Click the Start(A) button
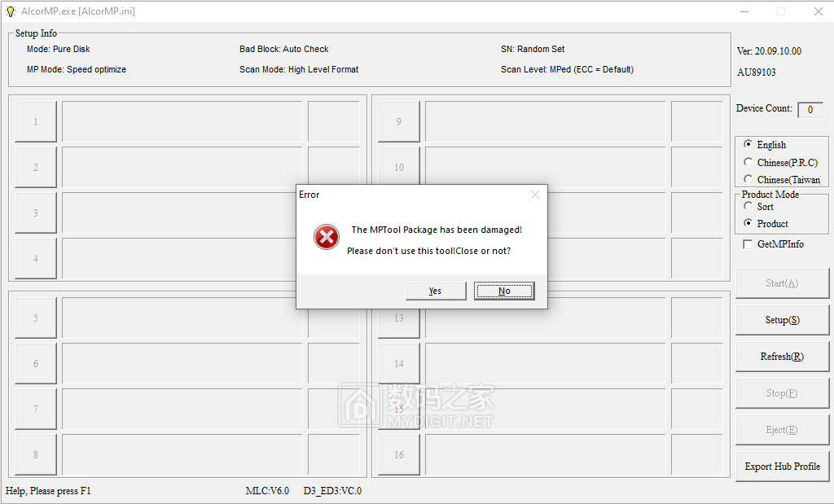Viewport: 834px width, 504px height. (x=782, y=283)
